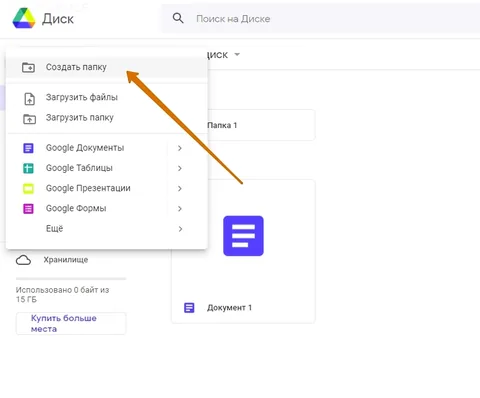Click the folder upload icon
The width and height of the screenshot is (480, 398).
pos(29,119)
